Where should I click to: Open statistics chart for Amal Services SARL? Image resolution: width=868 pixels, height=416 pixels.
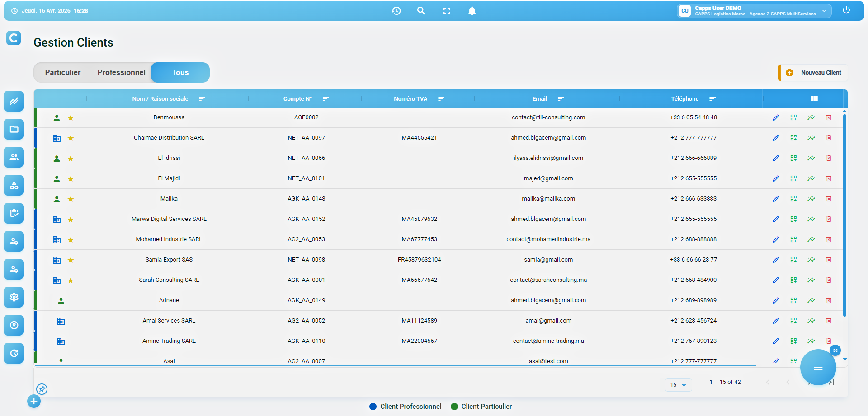[811, 321]
